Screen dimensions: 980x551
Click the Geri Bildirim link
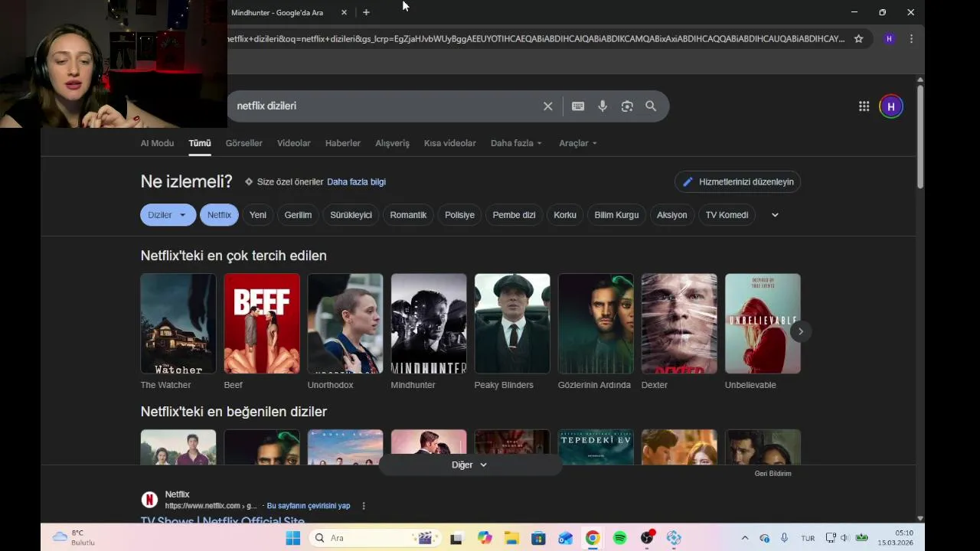tap(773, 474)
